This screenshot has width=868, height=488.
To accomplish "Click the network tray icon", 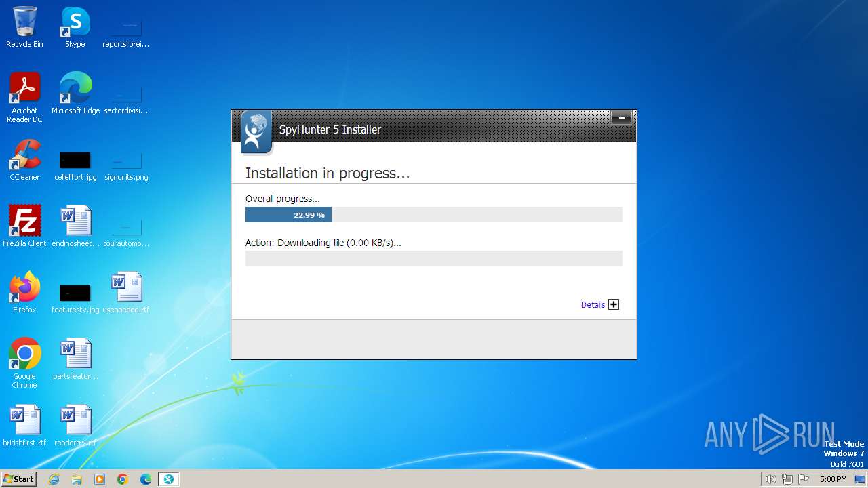I will 787,479.
